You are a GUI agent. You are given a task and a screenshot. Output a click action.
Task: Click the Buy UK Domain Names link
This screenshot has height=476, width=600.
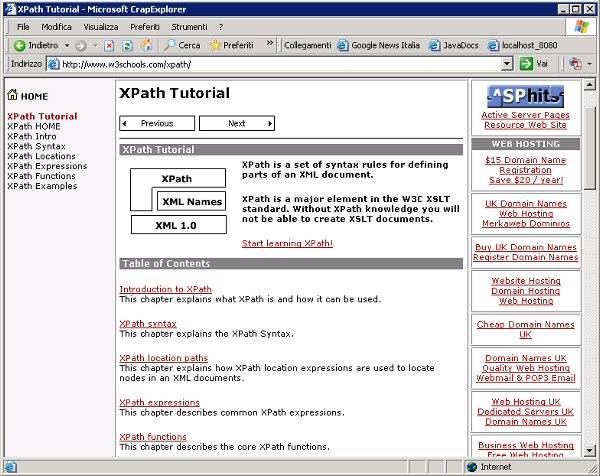tap(526, 247)
